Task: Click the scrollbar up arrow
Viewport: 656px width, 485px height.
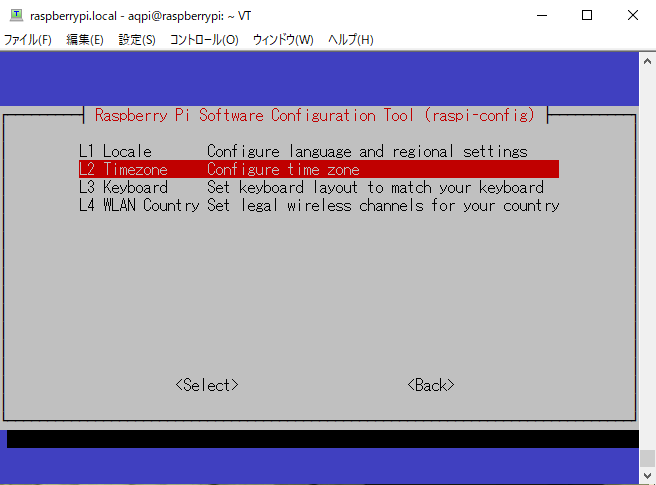Action: [x=647, y=61]
